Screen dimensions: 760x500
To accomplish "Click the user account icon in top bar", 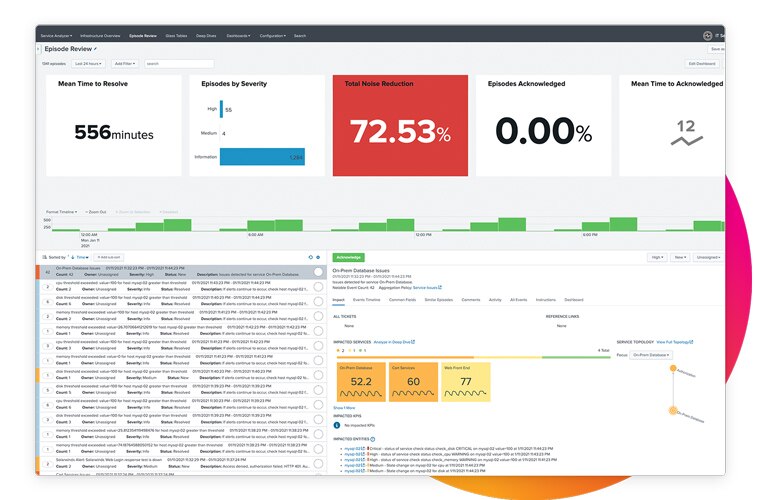I will (x=707, y=35).
